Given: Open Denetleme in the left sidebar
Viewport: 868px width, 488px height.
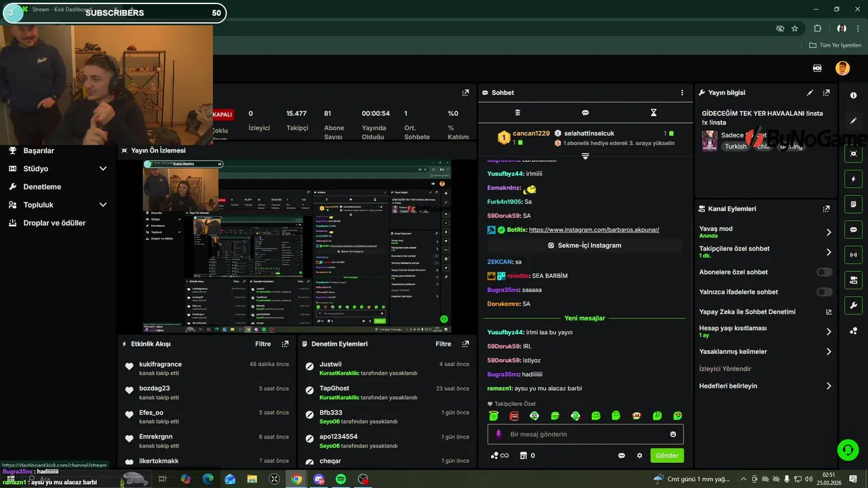Looking at the screenshot, I should pyautogui.click(x=42, y=186).
